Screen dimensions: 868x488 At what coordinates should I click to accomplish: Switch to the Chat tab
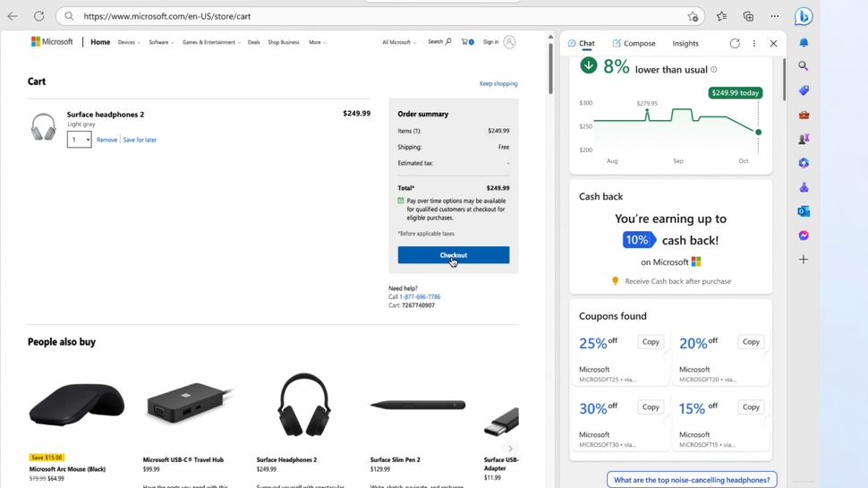(582, 43)
